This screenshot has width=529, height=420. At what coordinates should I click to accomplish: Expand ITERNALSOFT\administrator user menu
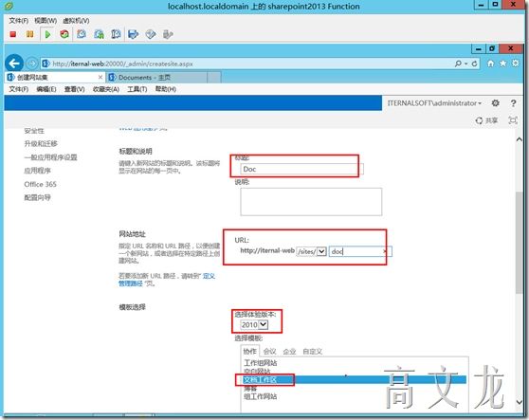pos(434,103)
